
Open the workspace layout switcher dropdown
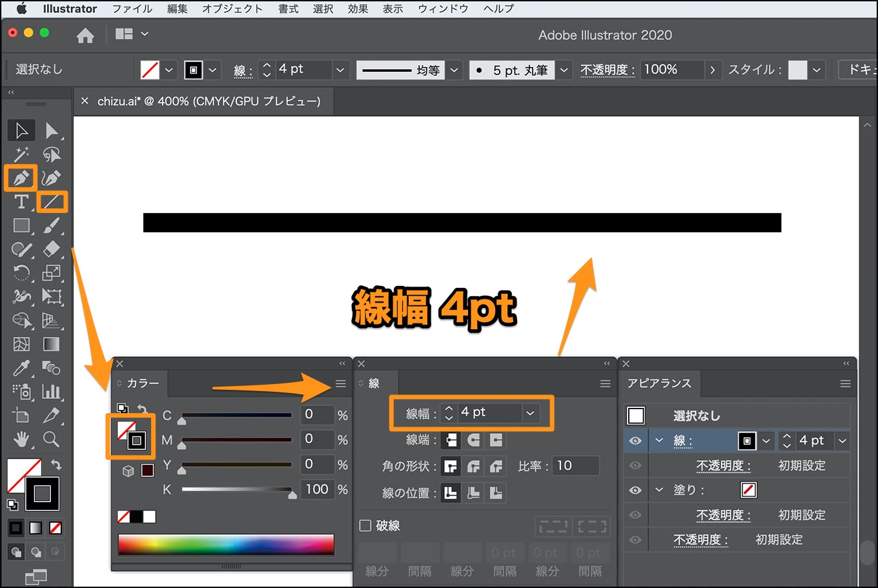pyautogui.click(x=132, y=34)
